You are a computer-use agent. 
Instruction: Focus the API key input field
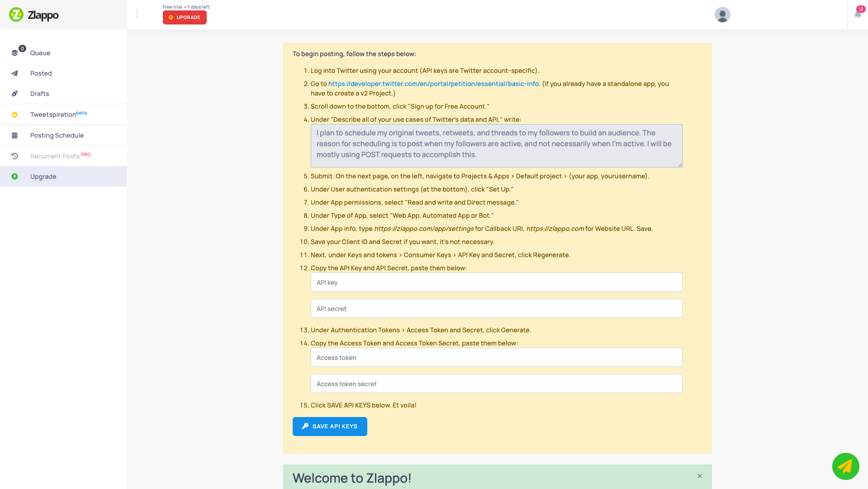pyautogui.click(x=496, y=283)
